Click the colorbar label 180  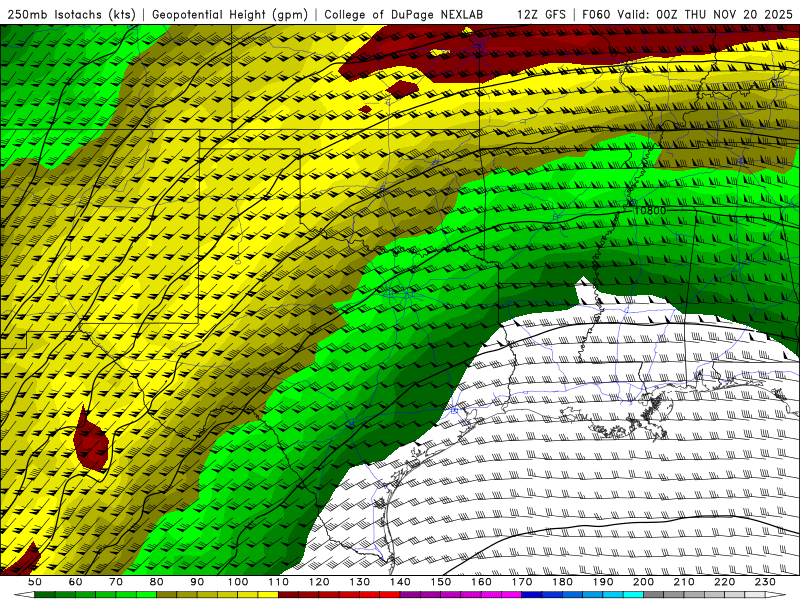click(x=562, y=582)
